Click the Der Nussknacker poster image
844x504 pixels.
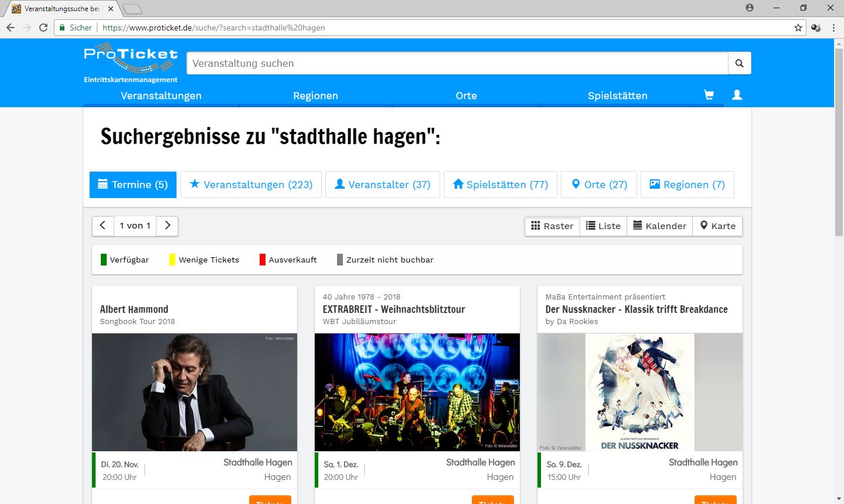(x=640, y=393)
